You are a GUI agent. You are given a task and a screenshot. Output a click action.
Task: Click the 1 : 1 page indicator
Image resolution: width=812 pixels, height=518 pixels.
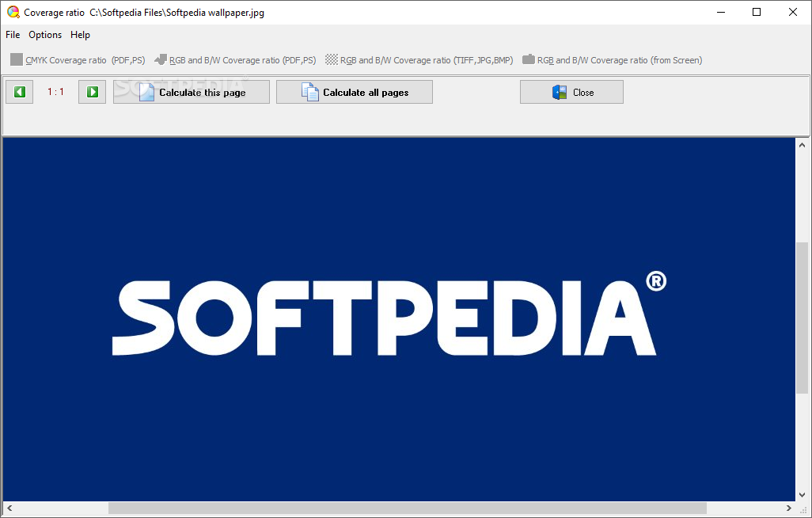[x=56, y=92]
